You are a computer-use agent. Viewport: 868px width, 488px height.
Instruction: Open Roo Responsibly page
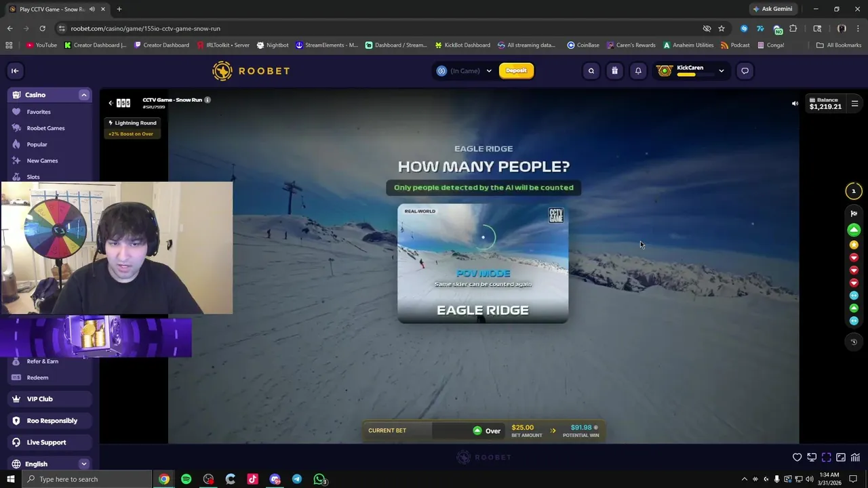(50, 421)
